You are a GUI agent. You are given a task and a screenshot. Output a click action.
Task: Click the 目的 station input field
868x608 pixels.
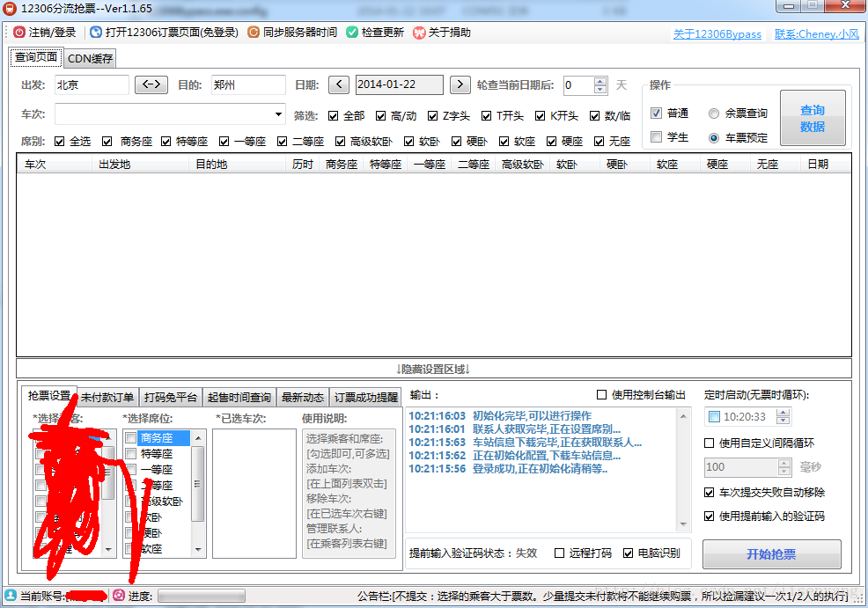click(248, 84)
